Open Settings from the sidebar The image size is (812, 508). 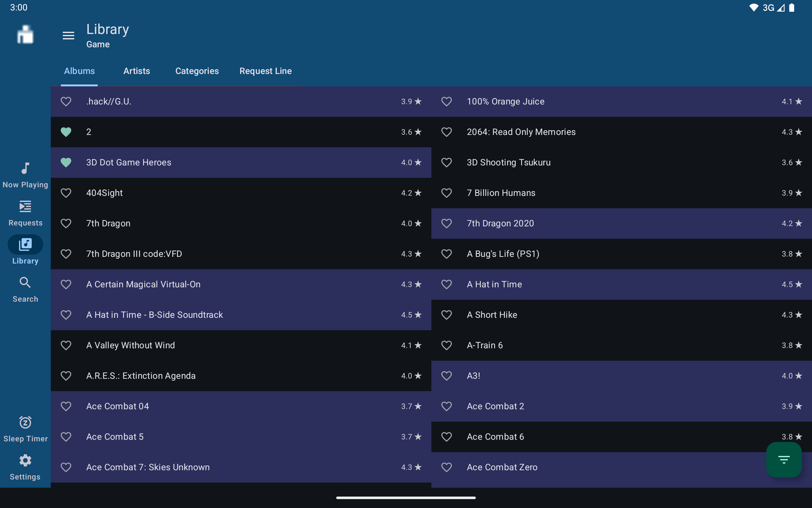pos(25,467)
